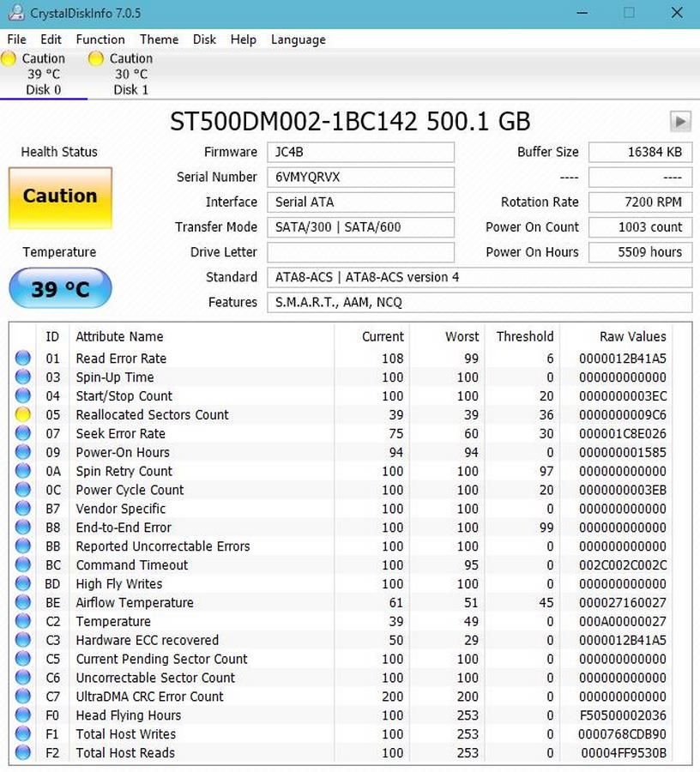Click the blue status icon for Start/Stop Count

coord(22,395)
